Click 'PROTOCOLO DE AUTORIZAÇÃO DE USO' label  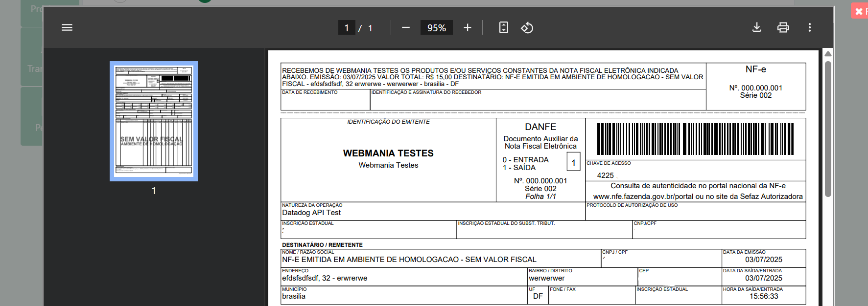[632, 205]
